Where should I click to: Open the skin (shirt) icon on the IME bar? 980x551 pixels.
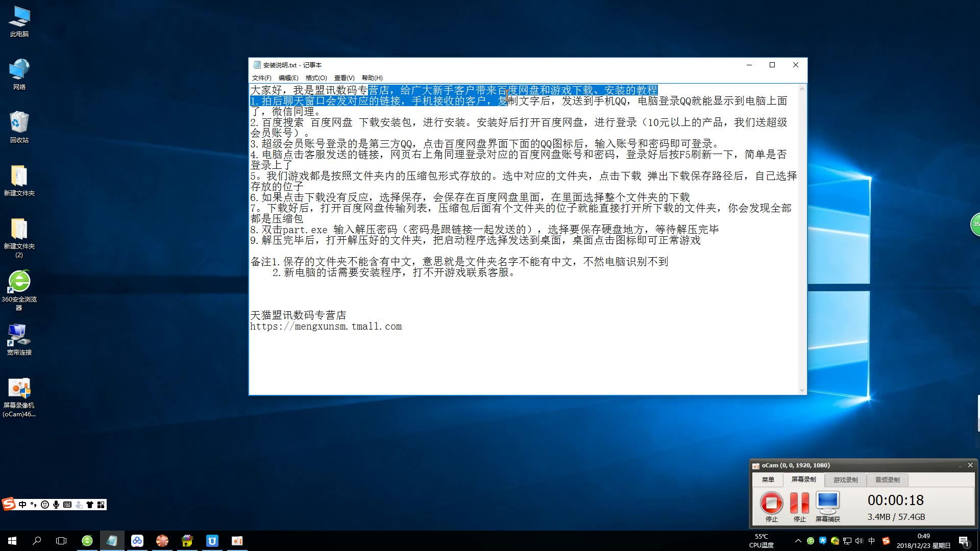[90, 505]
